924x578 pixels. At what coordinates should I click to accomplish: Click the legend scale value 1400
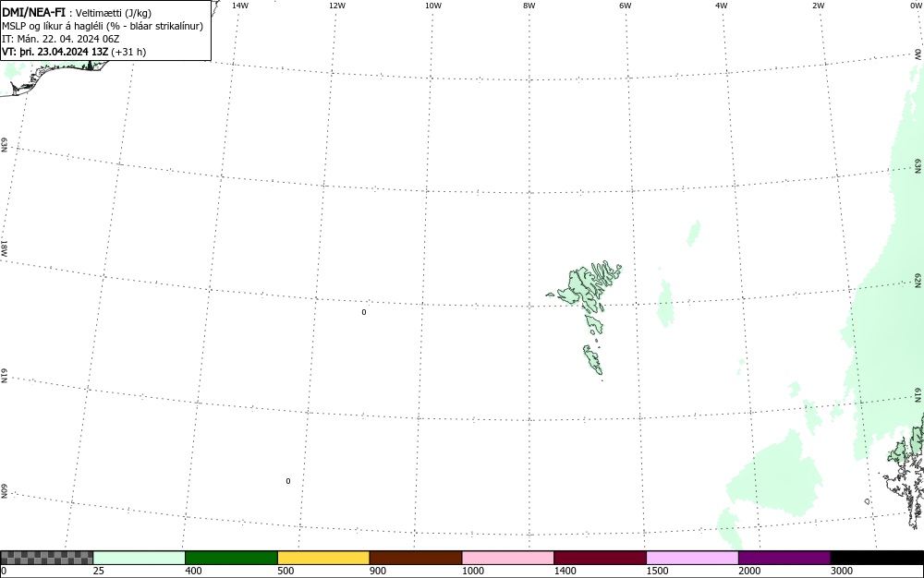click(x=565, y=571)
